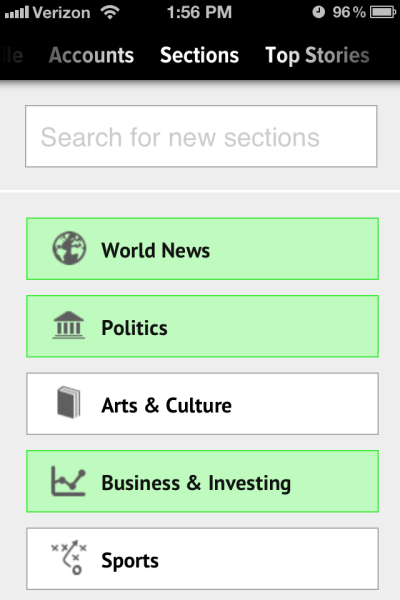Tap the battery indicator icon
The image size is (400, 600).
(x=383, y=12)
